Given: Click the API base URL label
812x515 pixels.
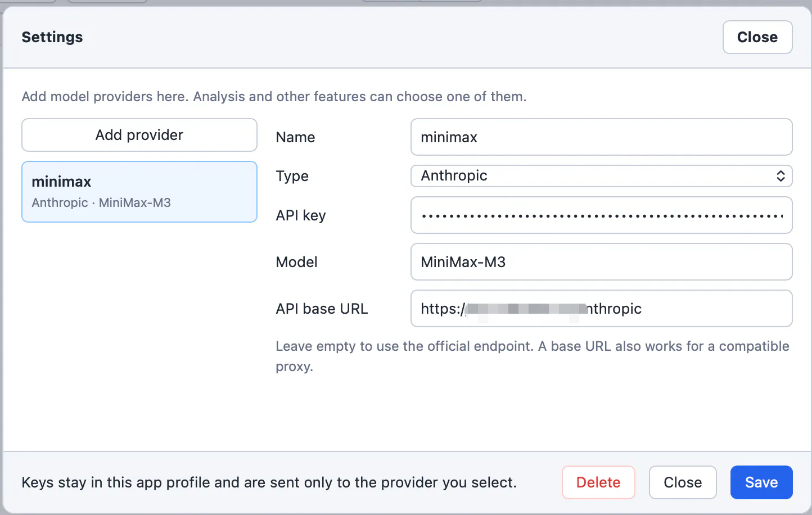Looking at the screenshot, I should [322, 309].
